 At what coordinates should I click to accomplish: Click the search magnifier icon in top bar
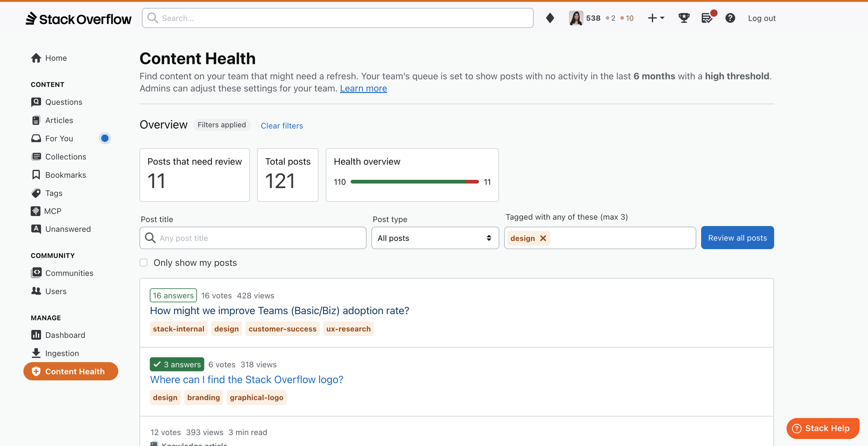pyautogui.click(x=153, y=18)
